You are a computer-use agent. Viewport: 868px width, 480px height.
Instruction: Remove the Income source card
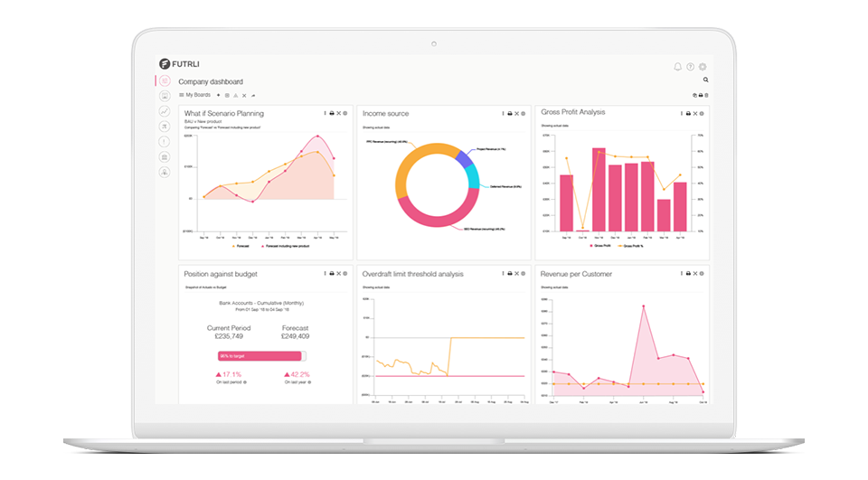tap(516, 114)
